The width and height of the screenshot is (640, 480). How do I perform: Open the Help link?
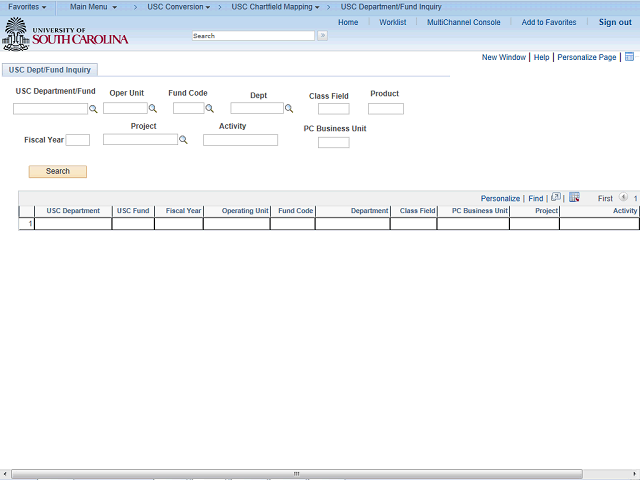click(541, 57)
